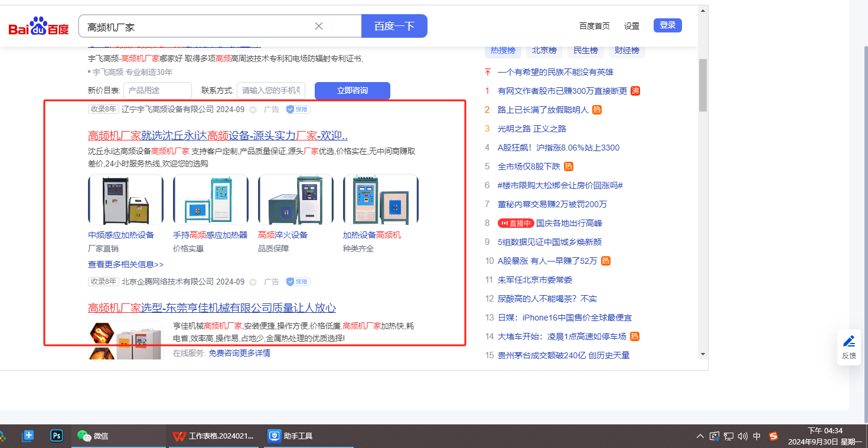Click the page scrollbar up arrow
Screen dimensions: 868x448
click(x=703, y=10)
